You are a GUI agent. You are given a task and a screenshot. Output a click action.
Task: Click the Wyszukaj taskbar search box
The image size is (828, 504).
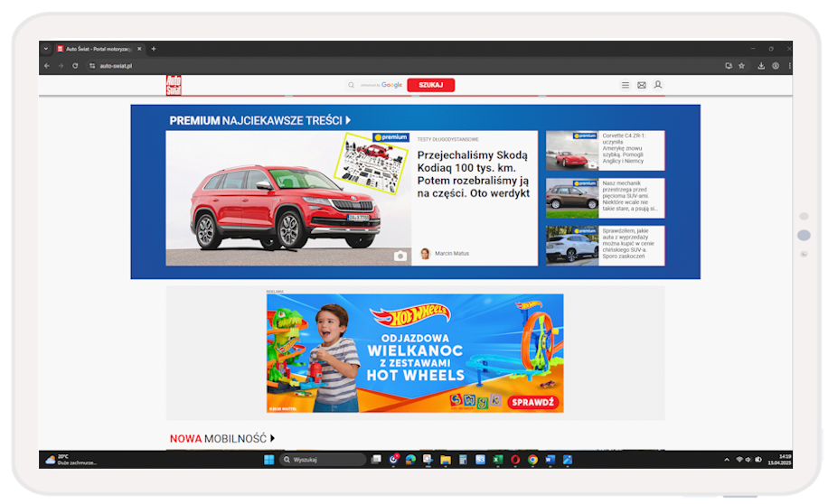click(323, 460)
